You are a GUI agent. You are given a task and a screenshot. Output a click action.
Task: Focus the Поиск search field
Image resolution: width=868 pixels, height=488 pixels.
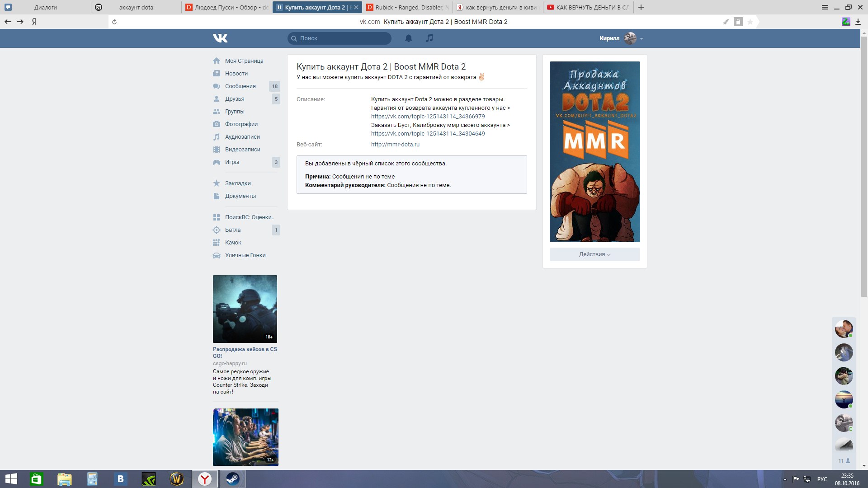(340, 38)
